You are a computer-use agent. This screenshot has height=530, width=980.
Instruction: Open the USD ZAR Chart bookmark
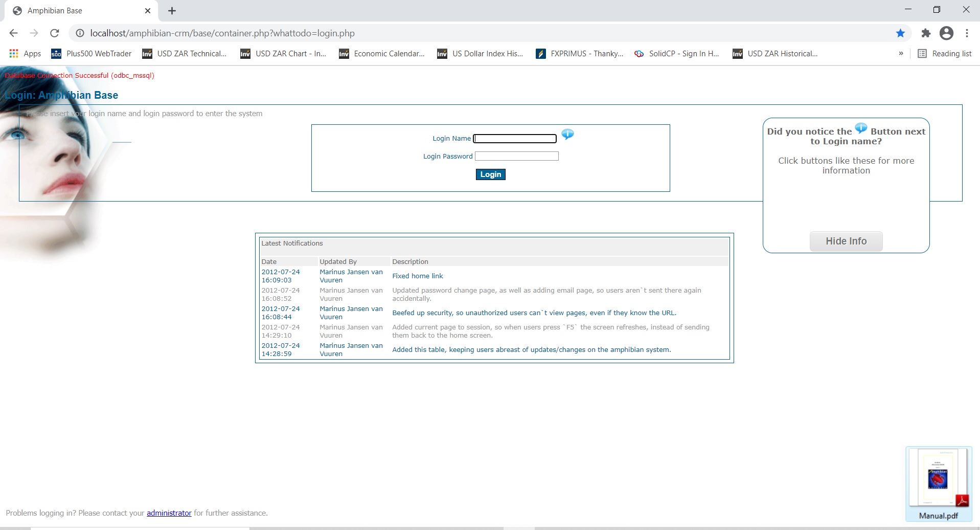point(283,54)
